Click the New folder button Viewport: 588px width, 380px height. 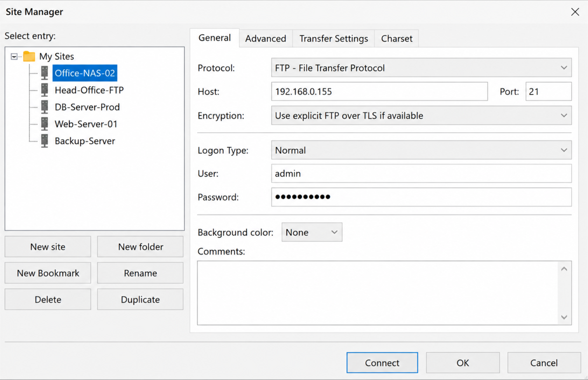tap(140, 247)
